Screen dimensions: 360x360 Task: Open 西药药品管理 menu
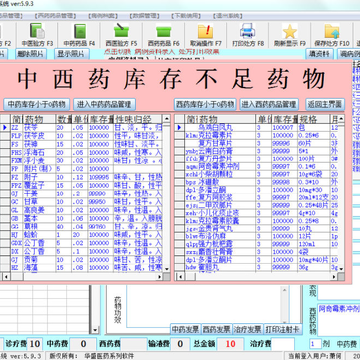coord(55,16)
